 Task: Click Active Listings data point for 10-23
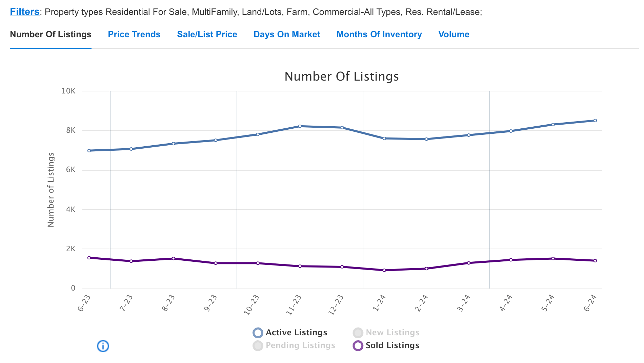coord(258,134)
